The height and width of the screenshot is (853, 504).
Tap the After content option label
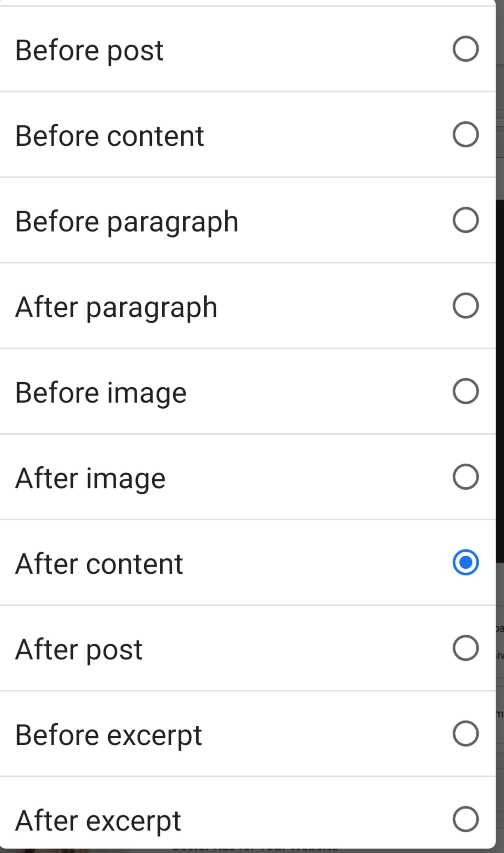point(99,564)
